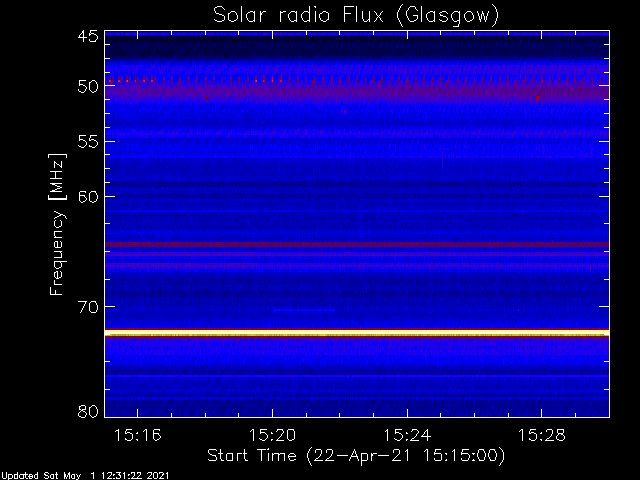Click the 45 frequency tick label
640x480 pixels.
(x=88, y=36)
